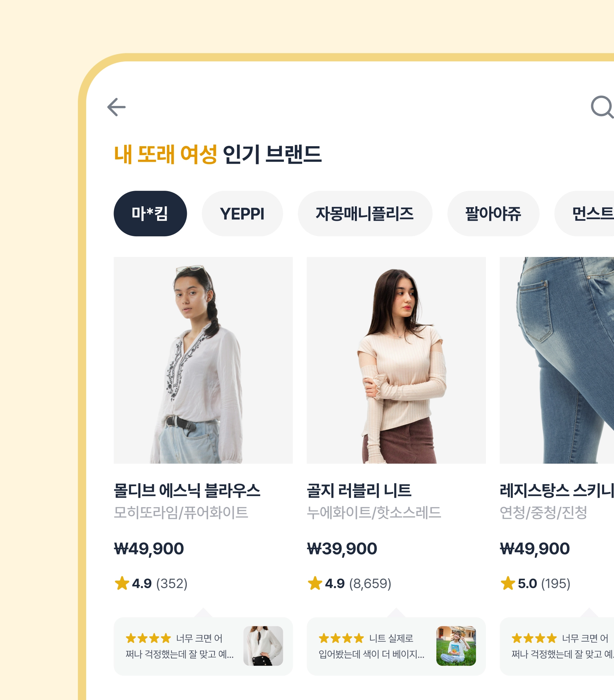Viewport: 614px width, 700px height.
Task: Click the gold star beside 4.9 (352)
Action: pyautogui.click(x=122, y=583)
